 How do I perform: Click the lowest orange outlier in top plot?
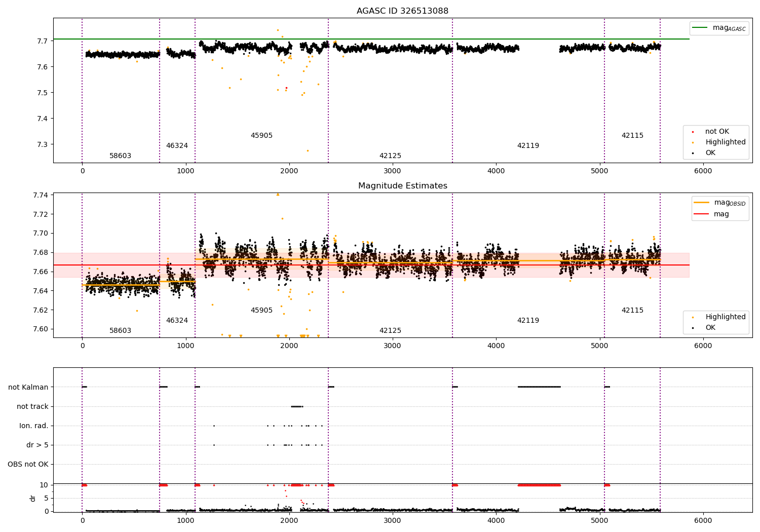(x=308, y=150)
